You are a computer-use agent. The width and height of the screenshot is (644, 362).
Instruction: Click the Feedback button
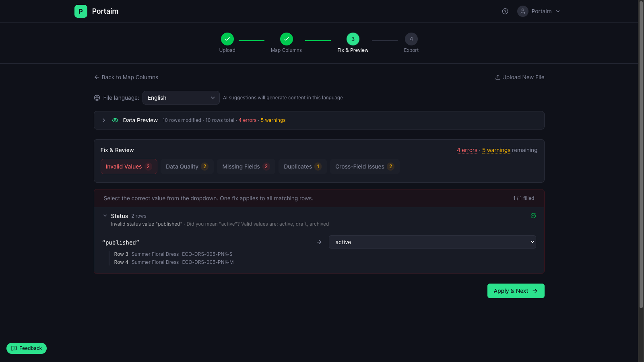[x=27, y=348]
